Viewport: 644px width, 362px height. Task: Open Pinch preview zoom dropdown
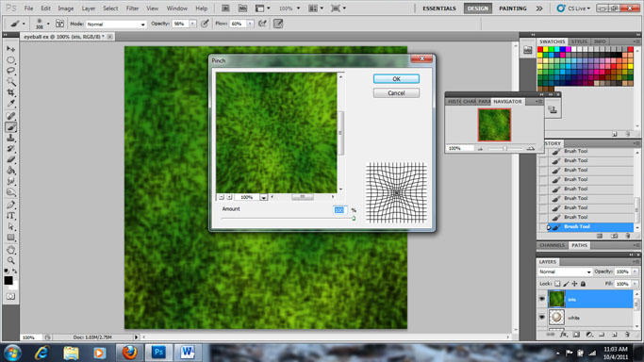[x=264, y=197]
